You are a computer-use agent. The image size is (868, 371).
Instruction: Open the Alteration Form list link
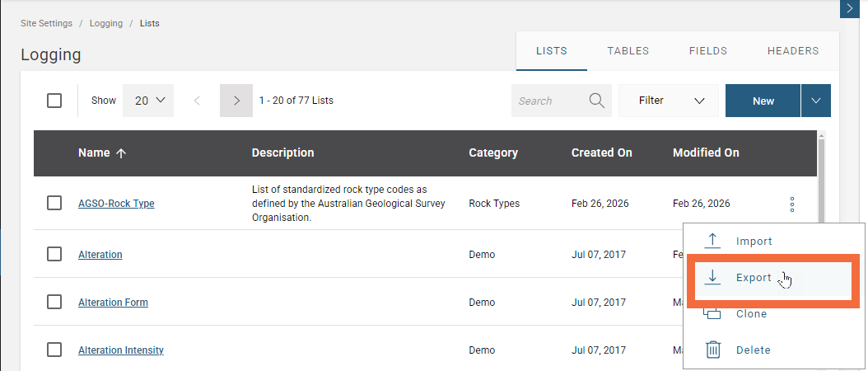(x=113, y=303)
